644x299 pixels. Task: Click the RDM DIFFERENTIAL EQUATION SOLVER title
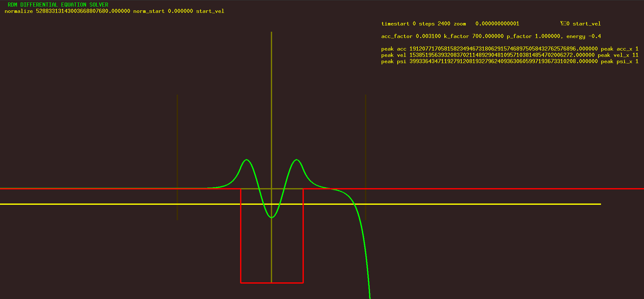pyautogui.click(x=58, y=5)
